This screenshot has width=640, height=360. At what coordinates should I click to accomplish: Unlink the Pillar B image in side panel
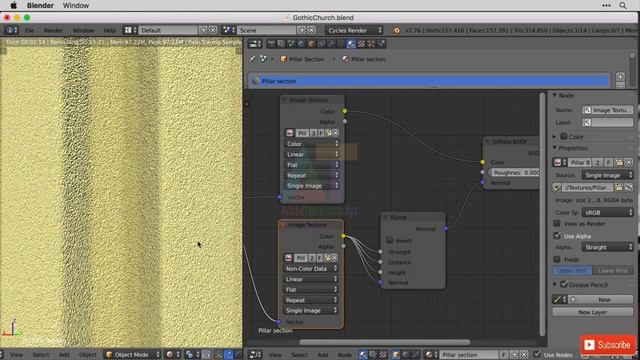pyautogui.click(x=628, y=162)
